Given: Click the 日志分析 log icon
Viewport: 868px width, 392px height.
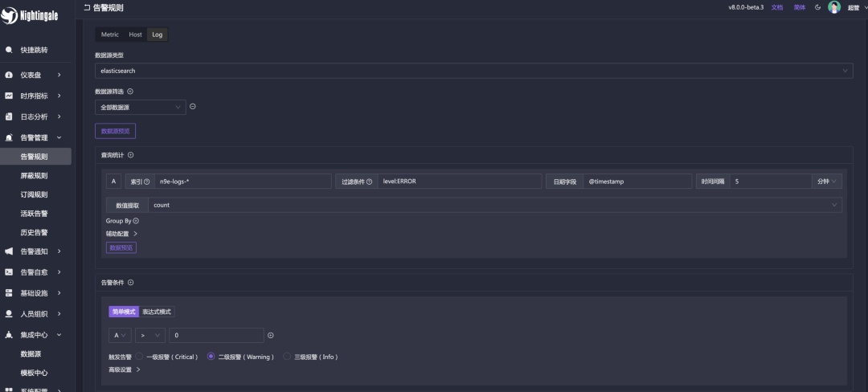Looking at the screenshot, I should (x=9, y=116).
